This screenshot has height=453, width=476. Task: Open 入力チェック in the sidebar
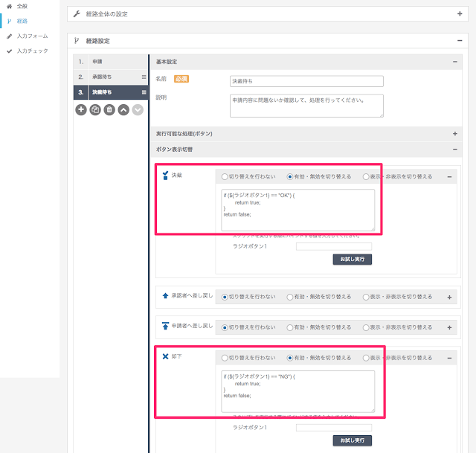click(x=32, y=51)
